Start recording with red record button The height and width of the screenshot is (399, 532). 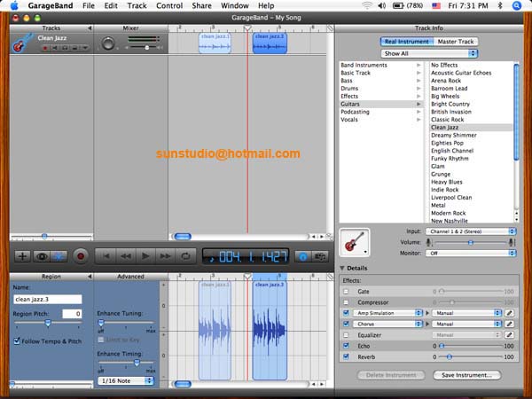[81, 256]
